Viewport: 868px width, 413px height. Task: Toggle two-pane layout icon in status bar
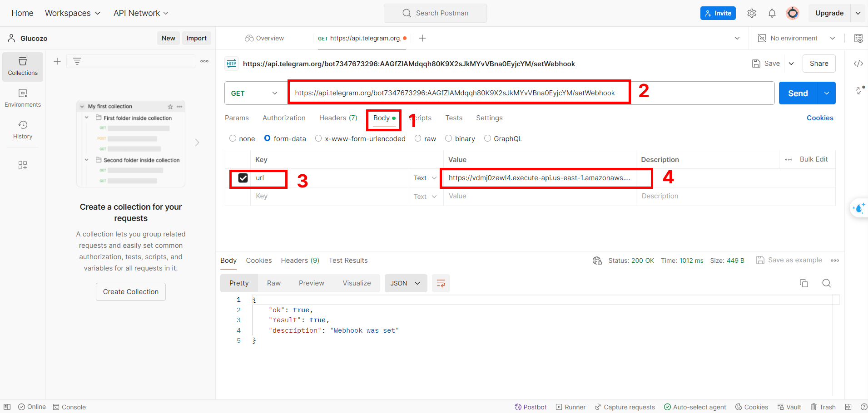848,407
